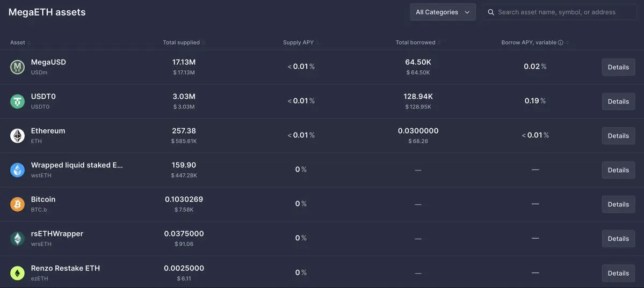Click the search magnifier icon
This screenshot has height=288, width=644.
pos(491,12)
